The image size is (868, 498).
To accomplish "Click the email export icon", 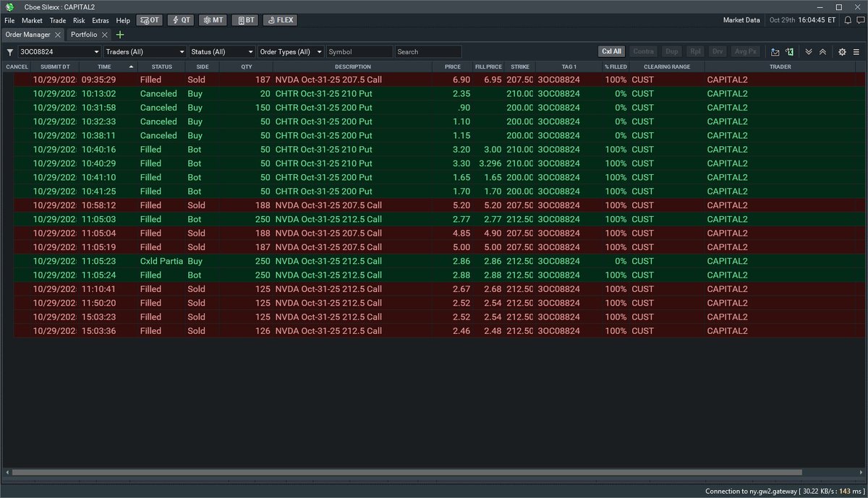I will coord(775,52).
